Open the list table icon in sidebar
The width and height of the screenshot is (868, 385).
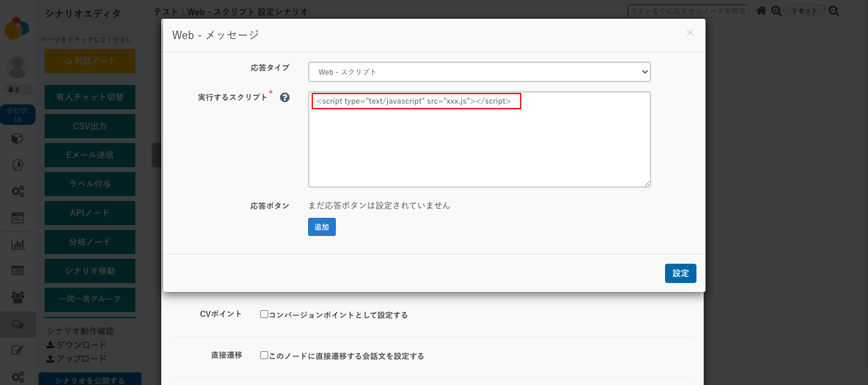tap(18, 271)
